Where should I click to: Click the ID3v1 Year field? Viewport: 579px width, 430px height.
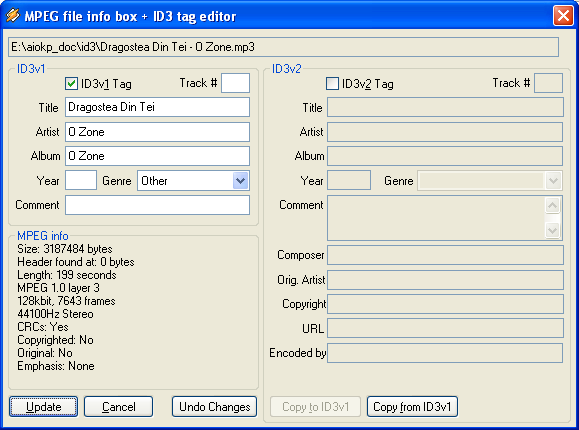pos(81,180)
